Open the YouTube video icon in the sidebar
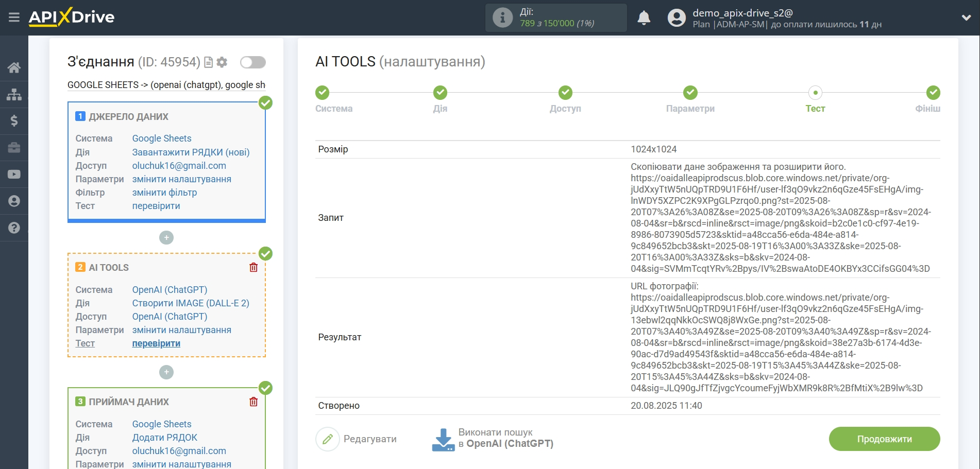The height and width of the screenshot is (469, 980). (14, 175)
